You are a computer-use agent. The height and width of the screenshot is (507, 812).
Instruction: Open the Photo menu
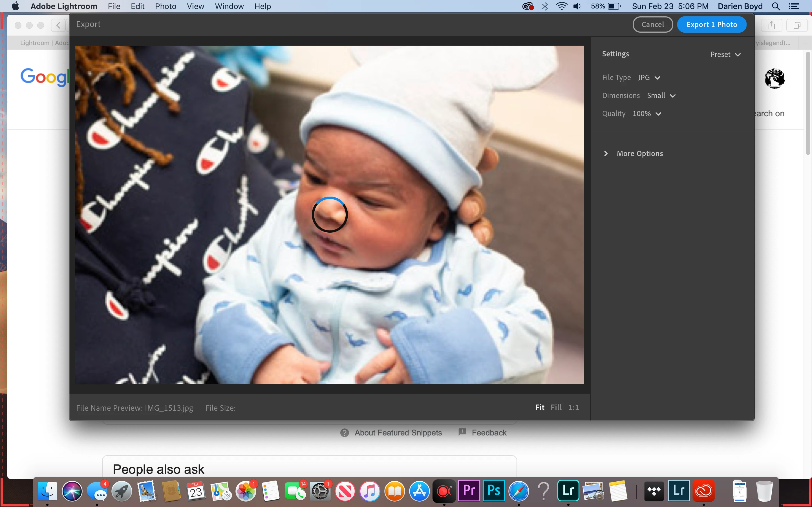point(166,6)
